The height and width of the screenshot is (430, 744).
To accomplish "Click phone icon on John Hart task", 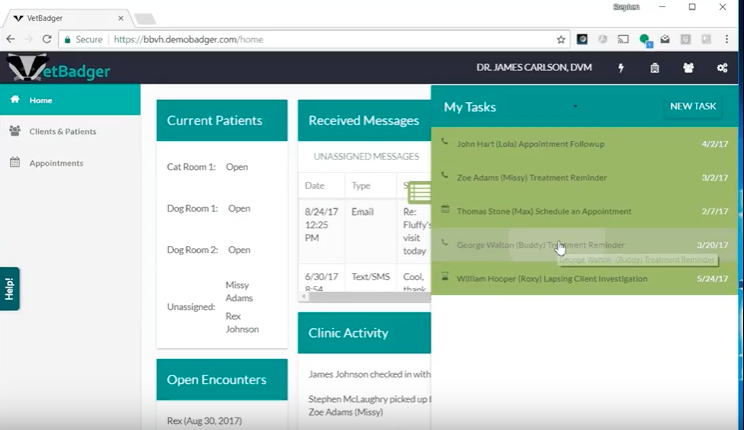I will coord(445,141).
